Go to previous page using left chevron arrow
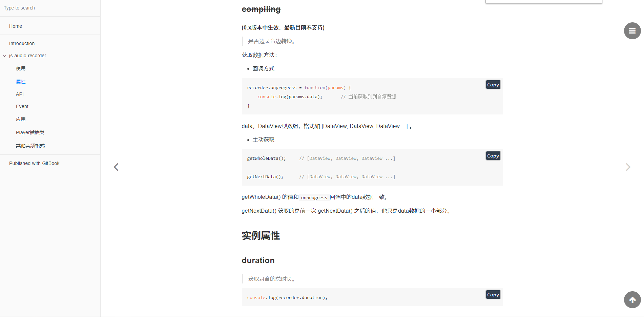The image size is (644, 317). 116,167
